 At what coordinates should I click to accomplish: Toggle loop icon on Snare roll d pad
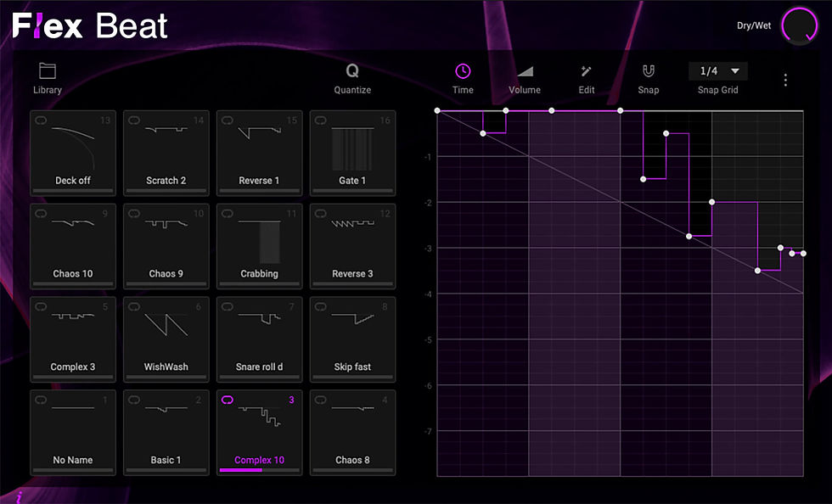228,306
